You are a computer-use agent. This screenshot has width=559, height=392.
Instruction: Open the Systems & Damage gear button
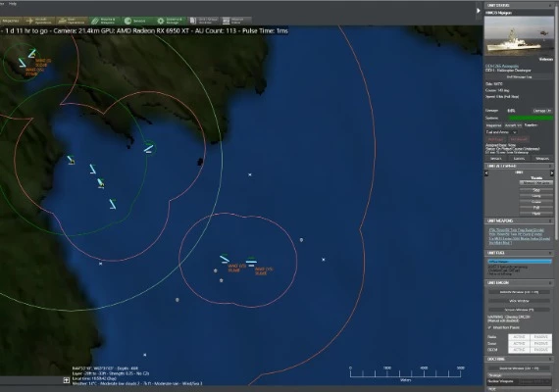[171, 21]
